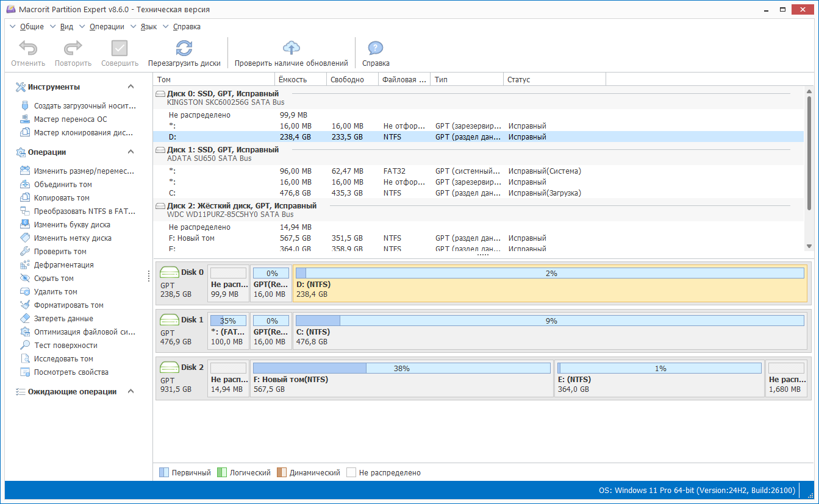This screenshot has height=504, width=819.
Task: Select the Дефрагментация icon in the sidebar
Action: click(25, 265)
